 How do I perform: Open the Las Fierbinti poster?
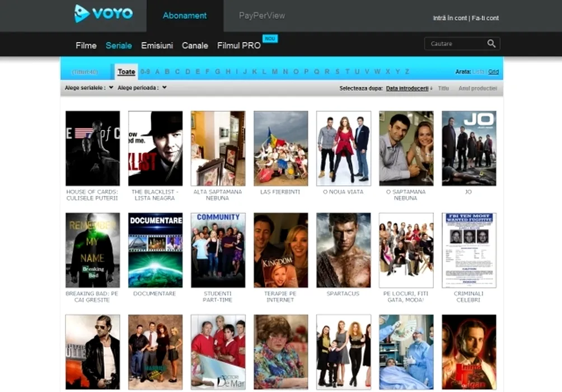click(x=280, y=148)
